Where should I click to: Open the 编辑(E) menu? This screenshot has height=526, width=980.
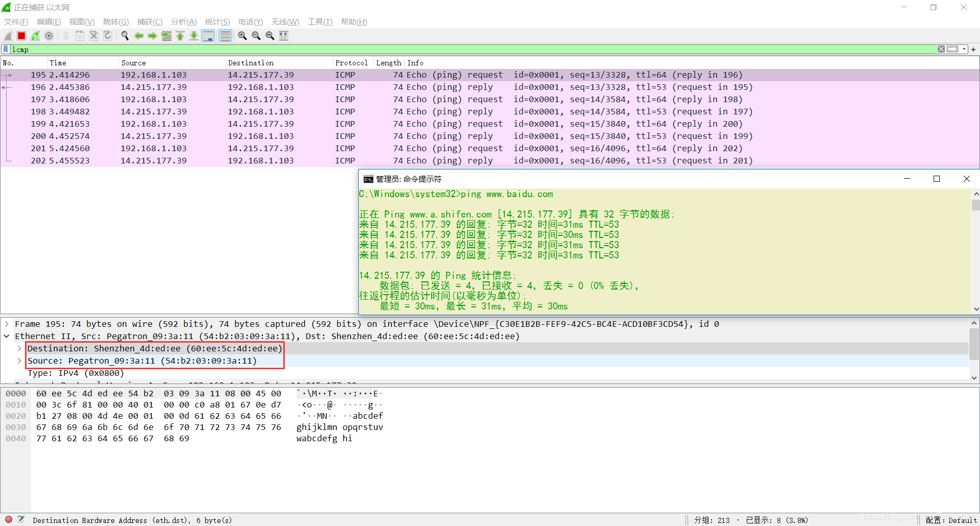coord(49,21)
